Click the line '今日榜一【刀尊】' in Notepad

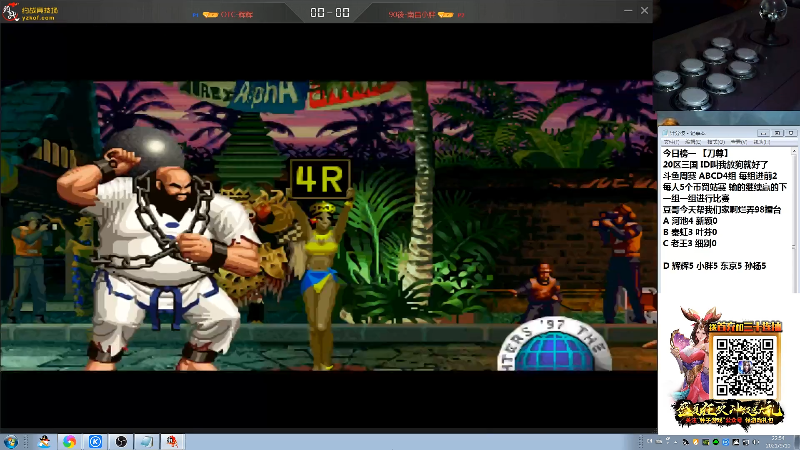point(695,153)
